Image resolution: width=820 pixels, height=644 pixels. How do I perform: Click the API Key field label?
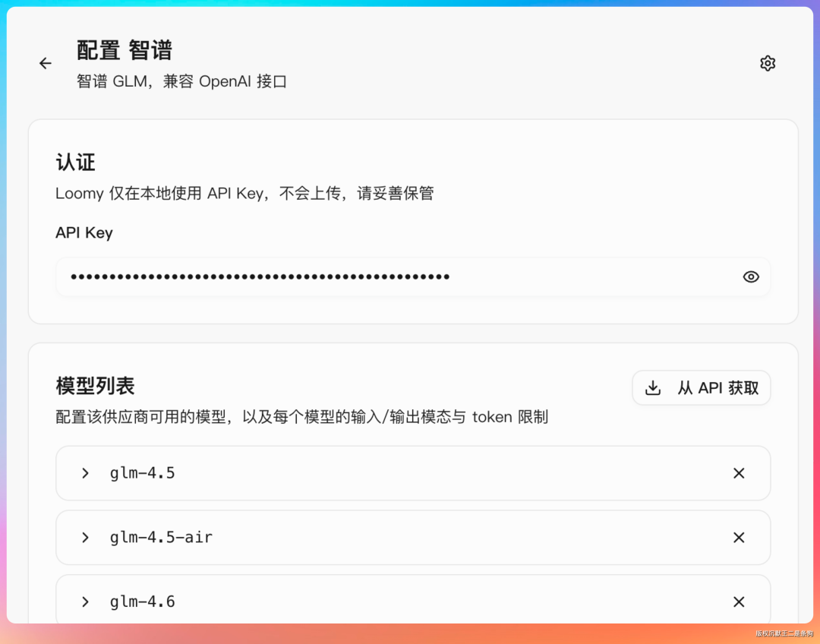(84, 233)
